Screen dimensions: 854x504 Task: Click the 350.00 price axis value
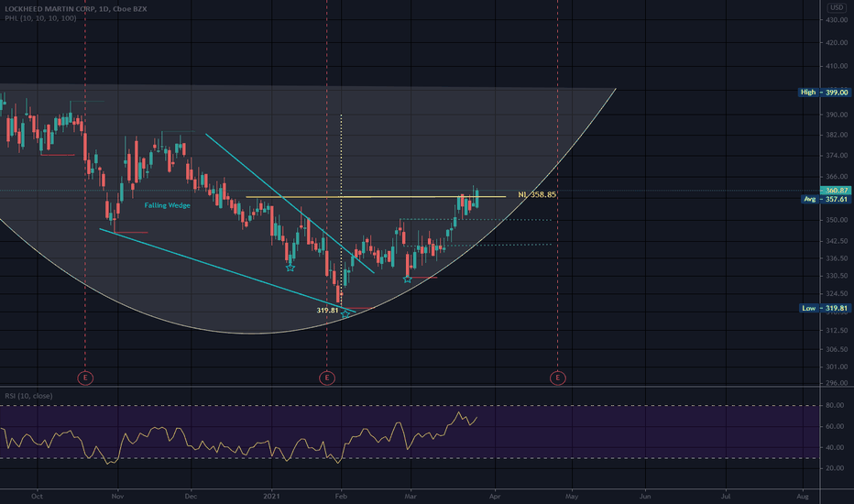point(837,220)
